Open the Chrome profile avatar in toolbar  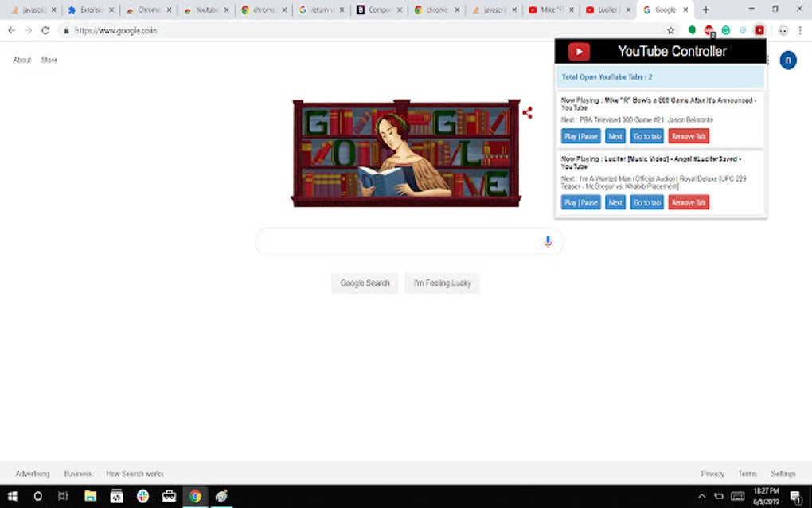(x=783, y=30)
